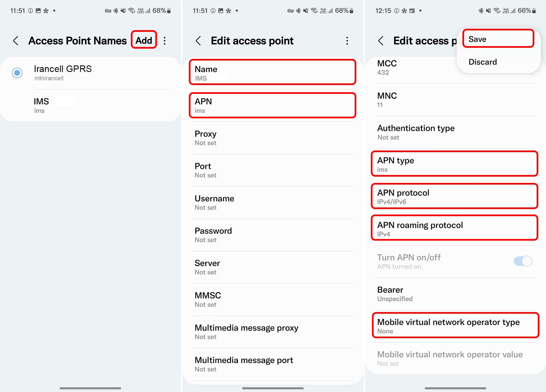Select the Irancell GPRS radio button
The image size is (546, 392).
pos(17,73)
